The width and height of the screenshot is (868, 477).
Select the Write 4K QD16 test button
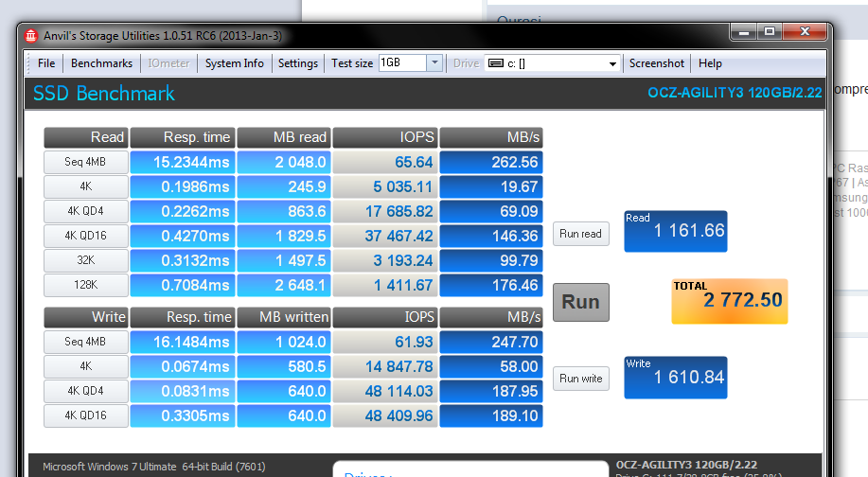[x=86, y=415]
